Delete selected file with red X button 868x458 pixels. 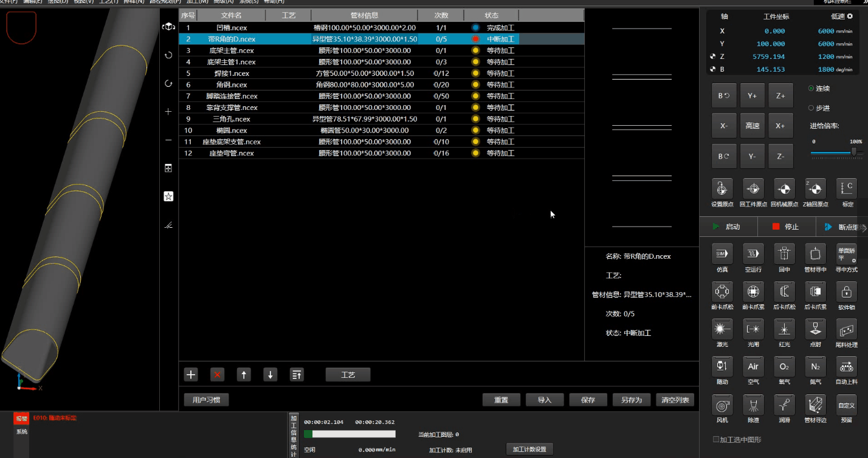tap(217, 374)
